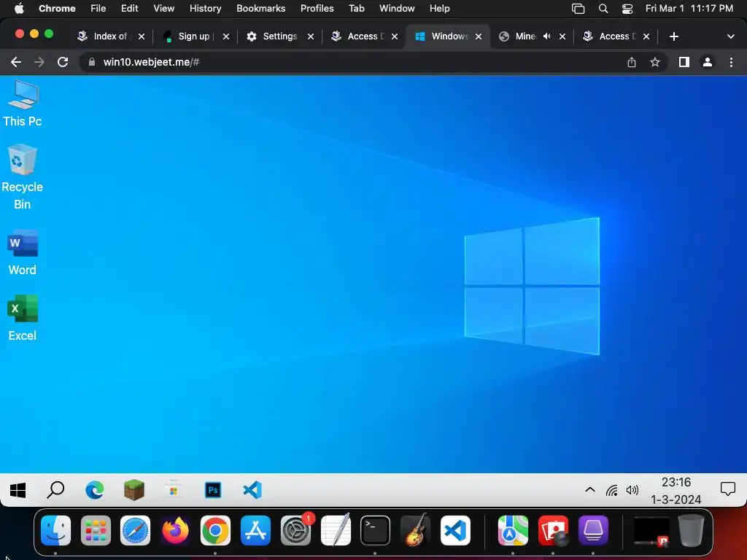Open the Apple menu

[x=19, y=8]
